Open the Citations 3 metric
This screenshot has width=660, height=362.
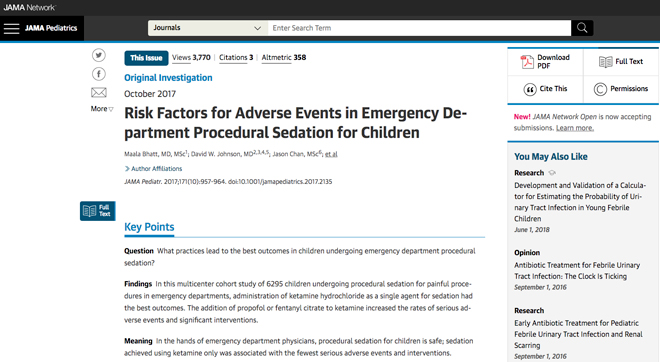click(236, 58)
